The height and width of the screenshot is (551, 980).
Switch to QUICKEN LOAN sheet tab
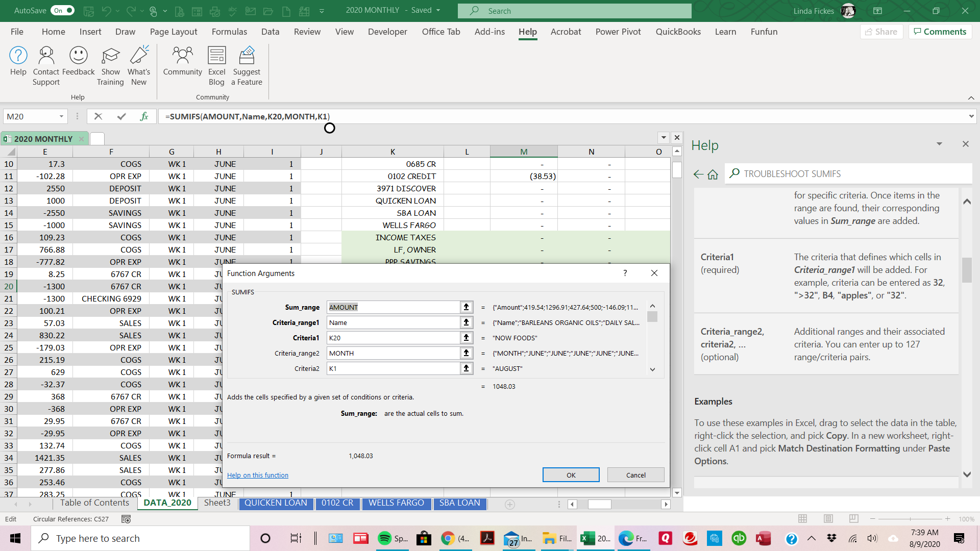[276, 503]
